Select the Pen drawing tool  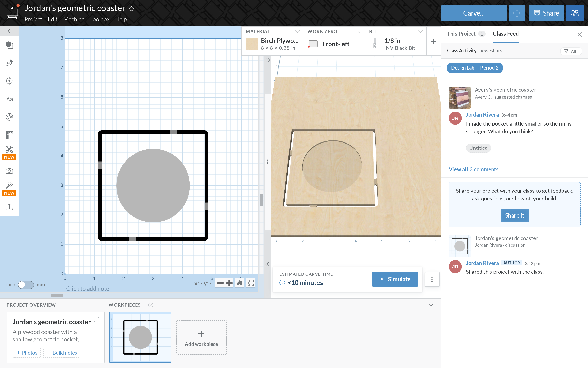[x=9, y=63]
